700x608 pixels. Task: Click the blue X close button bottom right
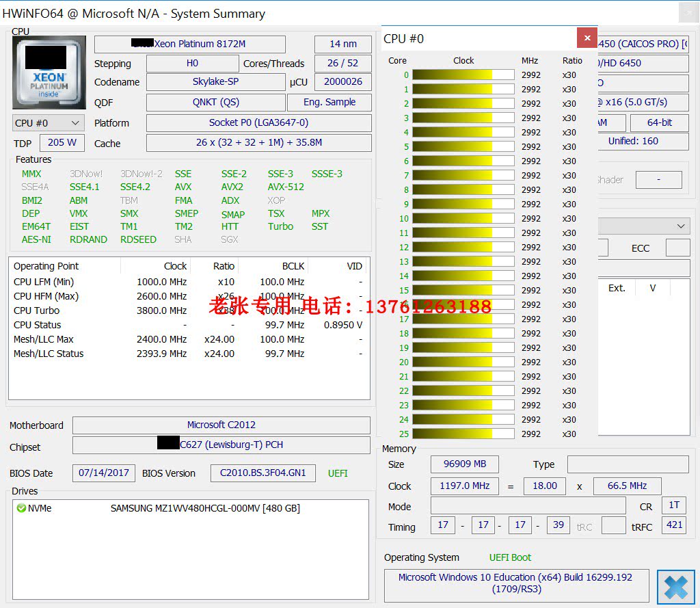[x=675, y=587]
